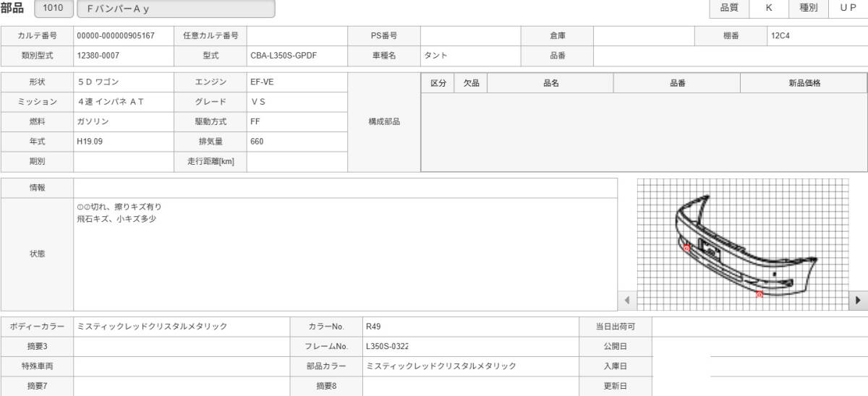Select the 倉庫 label
The width and height of the screenshot is (868, 396).
(x=558, y=35)
